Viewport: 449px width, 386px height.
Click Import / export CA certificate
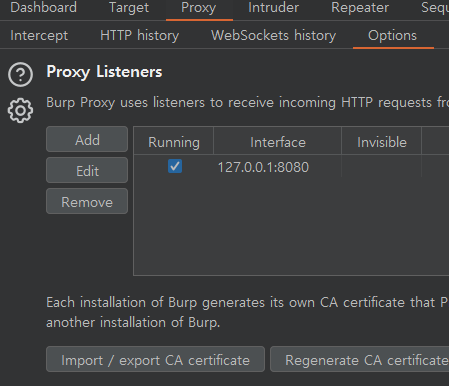(156, 359)
